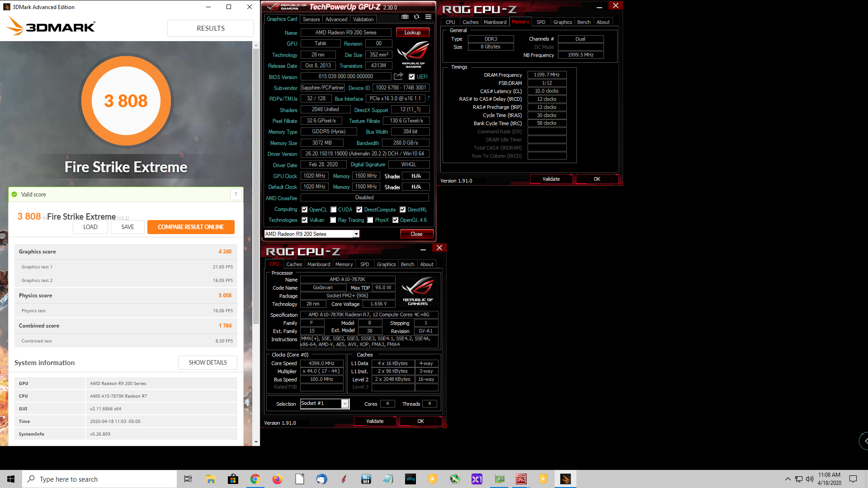
Task: Toggle the DirectML checkbox
Action: (403, 210)
